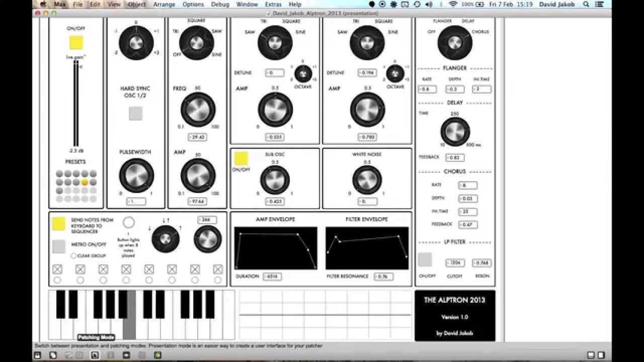Click the eighth sequencer step X box

point(218,269)
